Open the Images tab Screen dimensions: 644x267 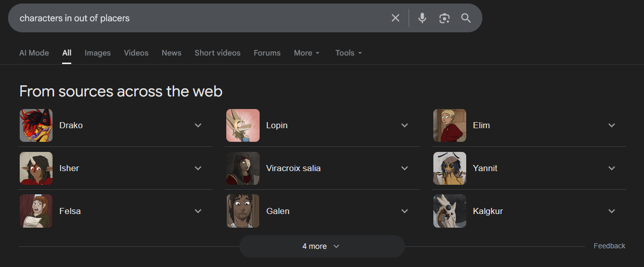(x=97, y=52)
